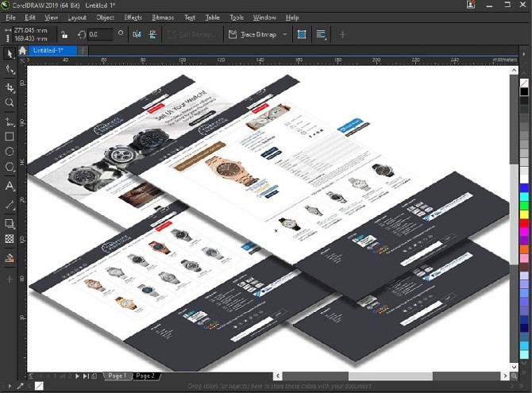Toggle mirror horizontally button
This screenshot has width=532, height=393.
pos(137,34)
